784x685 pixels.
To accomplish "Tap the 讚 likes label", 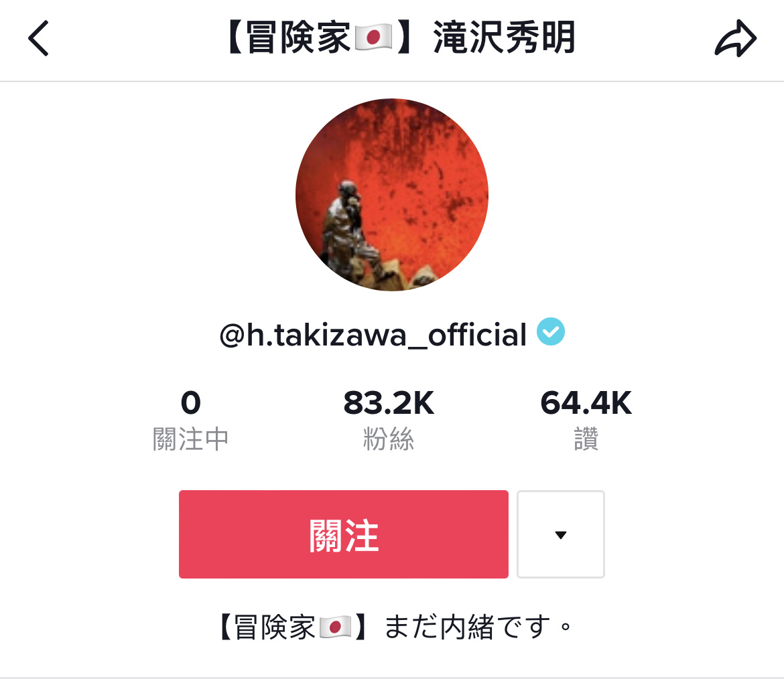I will [586, 439].
